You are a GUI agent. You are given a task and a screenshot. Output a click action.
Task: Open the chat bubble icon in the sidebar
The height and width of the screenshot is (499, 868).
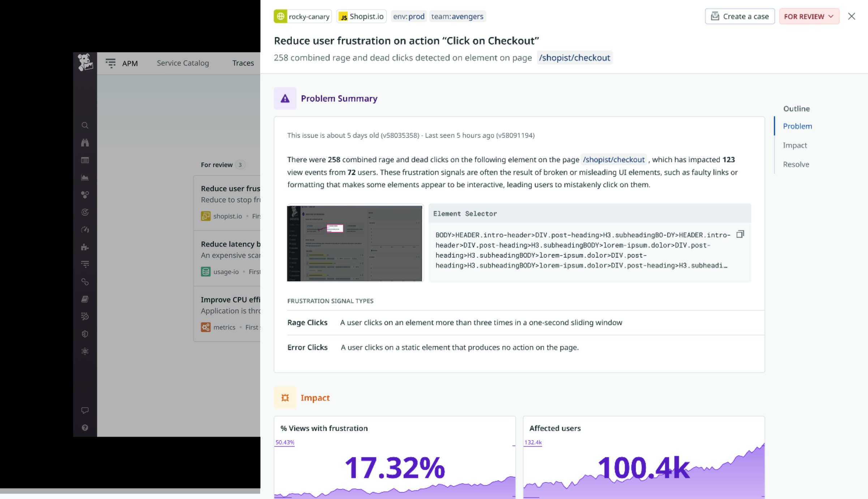click(x=85, y=410)
